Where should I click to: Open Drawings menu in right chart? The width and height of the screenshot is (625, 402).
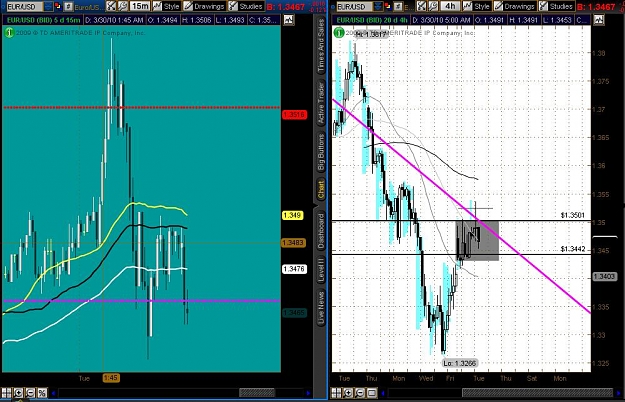(x=515, y=6)
